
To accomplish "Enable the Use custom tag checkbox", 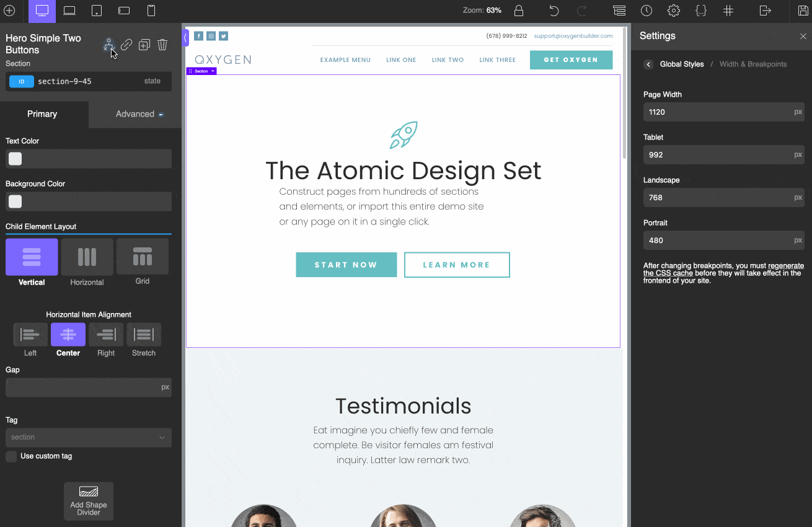I will (11, 456).
